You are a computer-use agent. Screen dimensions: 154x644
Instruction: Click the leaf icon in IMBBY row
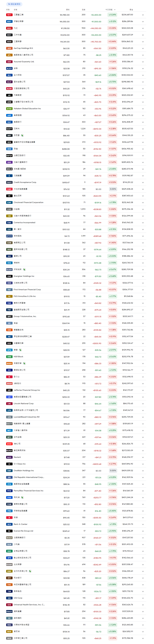click(24, 364)
